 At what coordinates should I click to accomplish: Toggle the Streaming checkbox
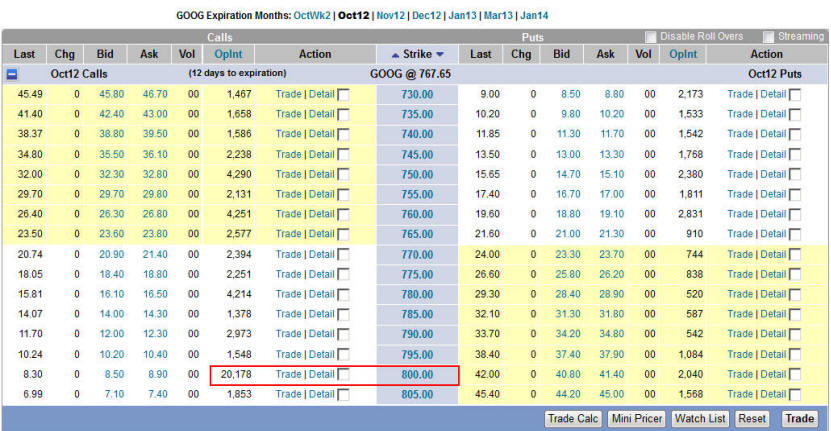point(769,37)
